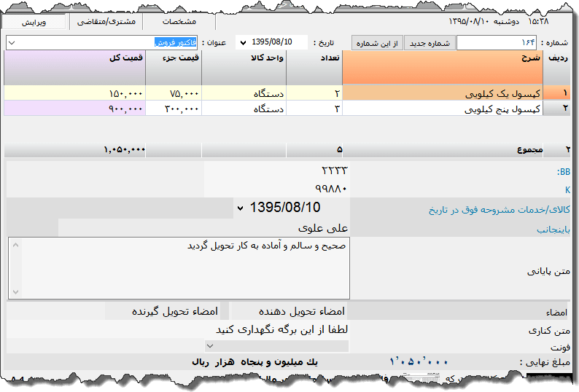Expand the فونت dropdown

tap(210, 346)
